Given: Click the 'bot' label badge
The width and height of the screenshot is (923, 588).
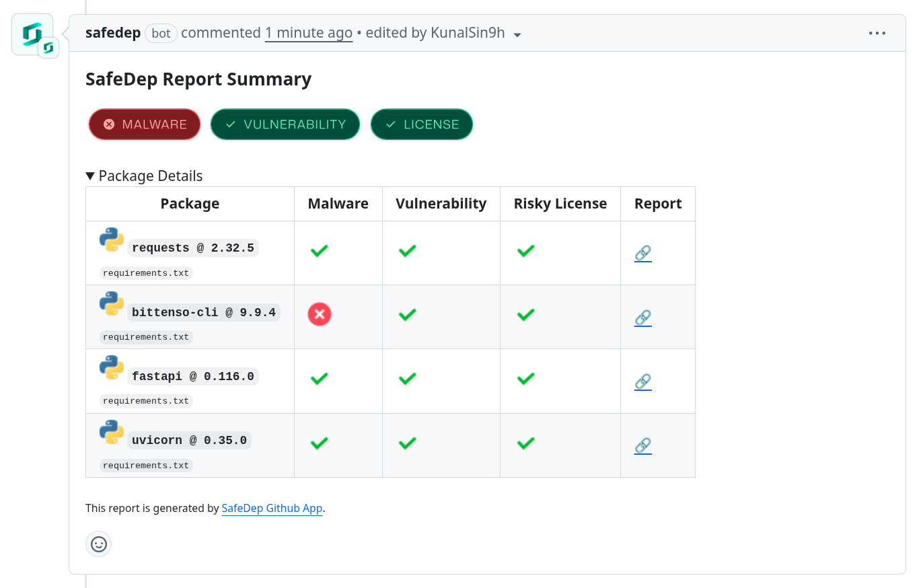Looking at the screenshot, I should click(161, 33).
